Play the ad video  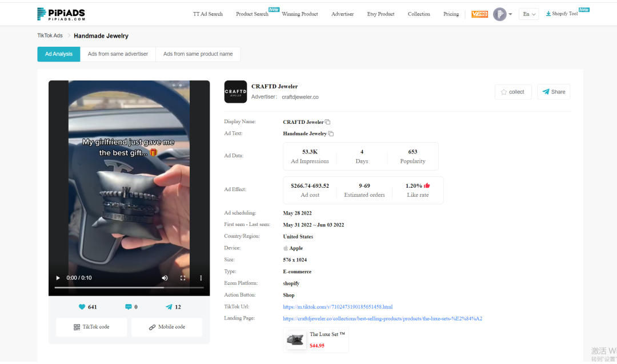[58, 278]
